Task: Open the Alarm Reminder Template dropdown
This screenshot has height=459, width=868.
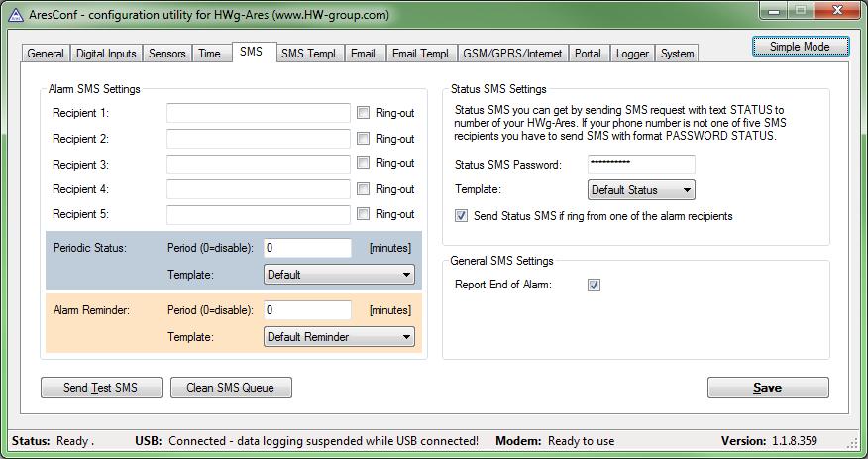Action: pos(339,337)
